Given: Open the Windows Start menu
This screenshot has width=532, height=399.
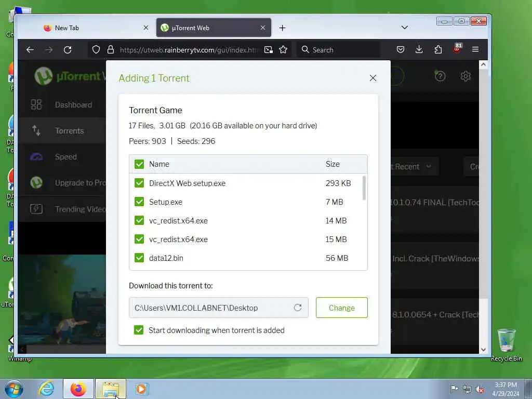Looking at the screenshot, I should tap(14, 389).
